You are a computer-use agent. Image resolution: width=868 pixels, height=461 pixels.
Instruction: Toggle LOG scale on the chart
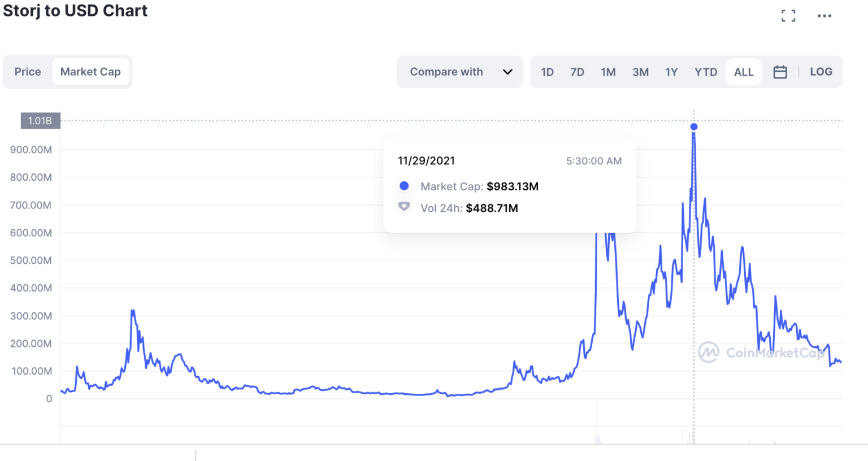click(821, 72)
